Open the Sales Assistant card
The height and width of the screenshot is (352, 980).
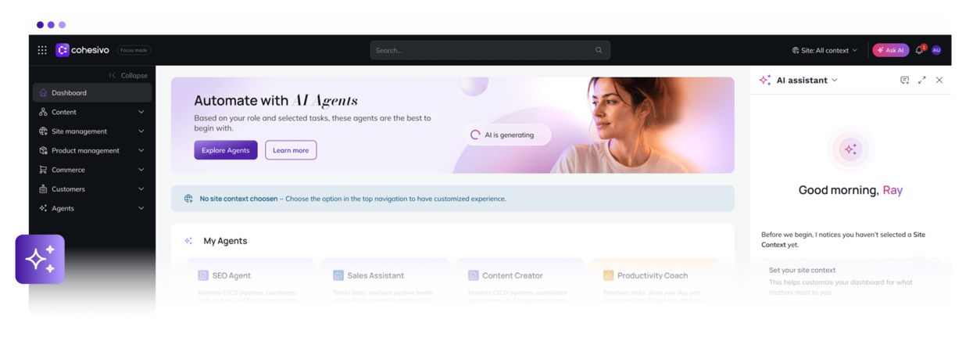(385, 282)
